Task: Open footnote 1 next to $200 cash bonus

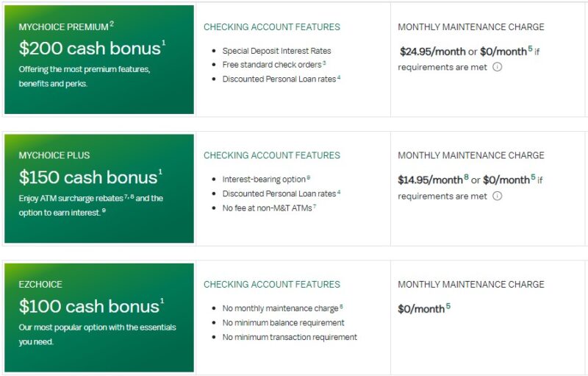Action: (163, 43)
